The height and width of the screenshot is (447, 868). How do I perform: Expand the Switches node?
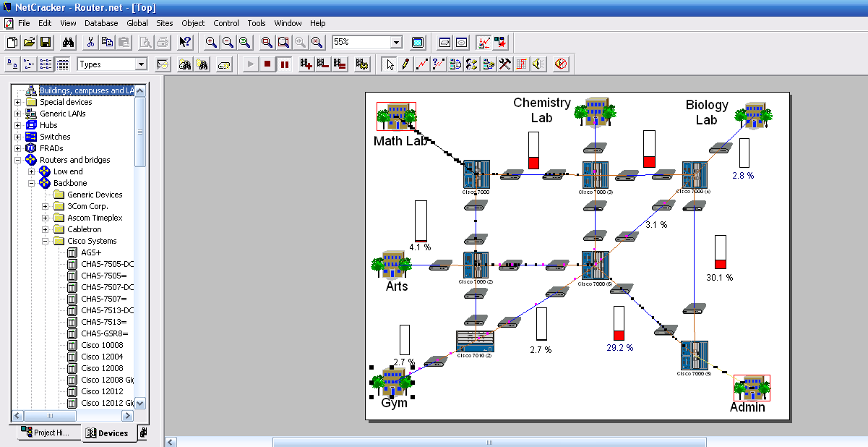pyautogui.click(x=17, y=137)
